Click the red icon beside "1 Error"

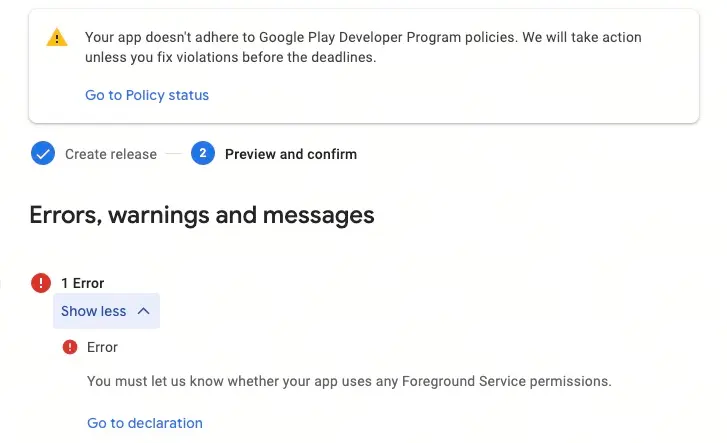(x=41, y=283)
